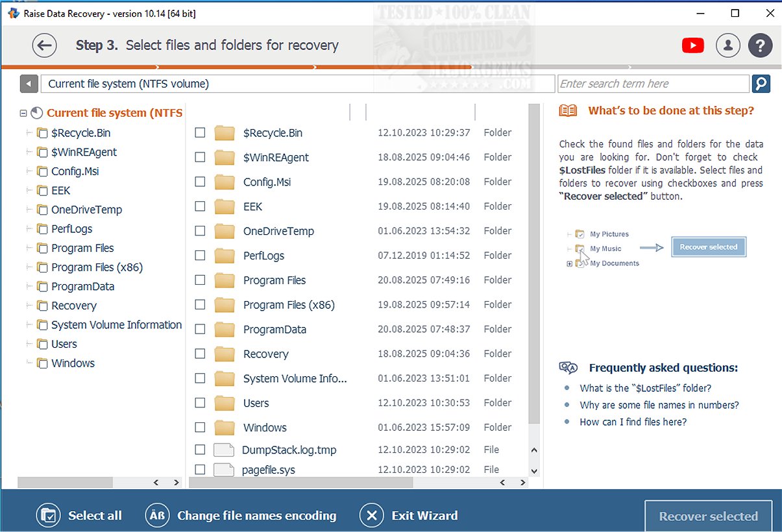Click the Step 3 heading text

(x=207, y=45)
